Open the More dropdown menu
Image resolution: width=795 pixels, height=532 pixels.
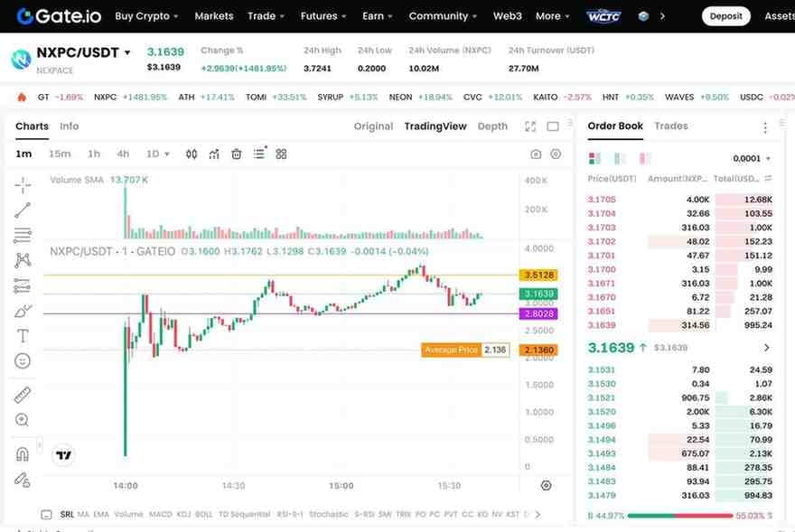click(x=553, y=16)
